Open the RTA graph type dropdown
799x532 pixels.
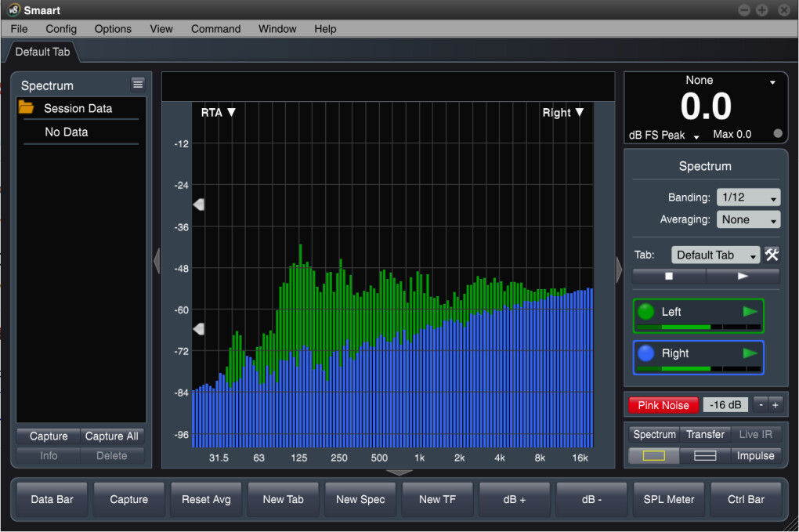pos(218,112)
